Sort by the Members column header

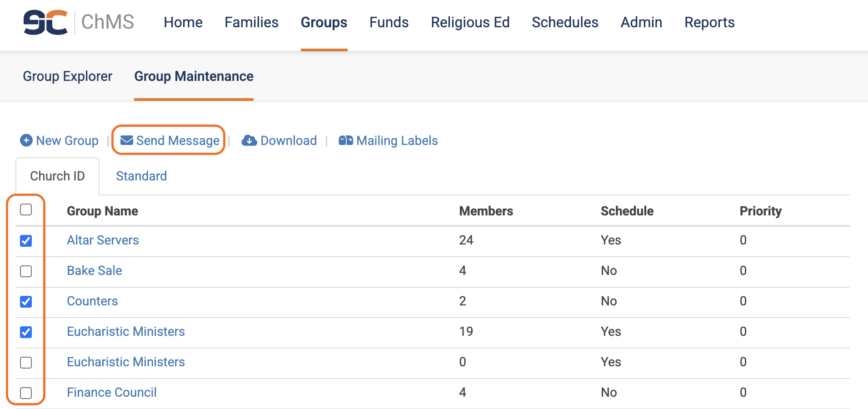486,211
